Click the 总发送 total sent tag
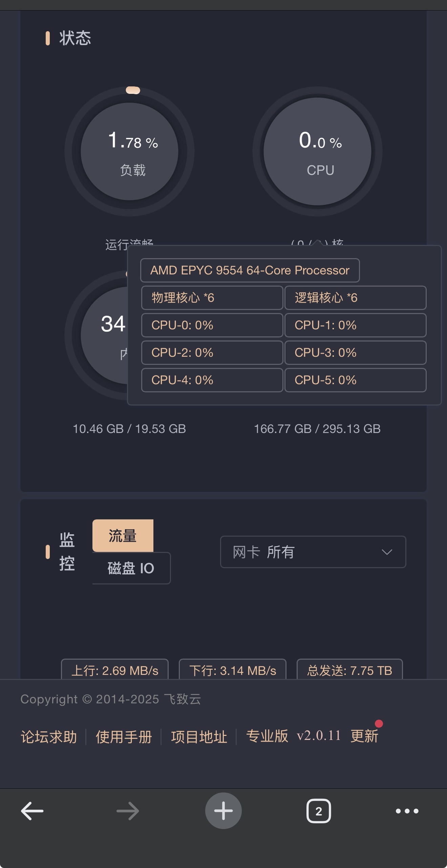 349,670
